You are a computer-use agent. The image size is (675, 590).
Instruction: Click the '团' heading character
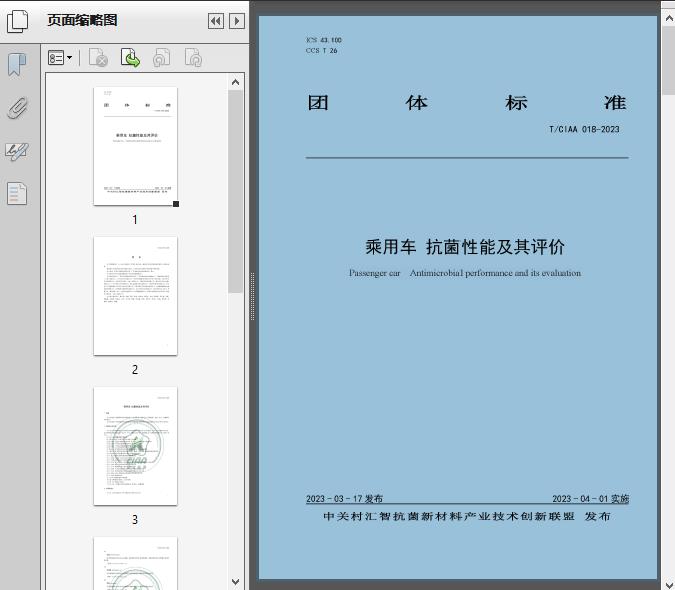[318, 102]
